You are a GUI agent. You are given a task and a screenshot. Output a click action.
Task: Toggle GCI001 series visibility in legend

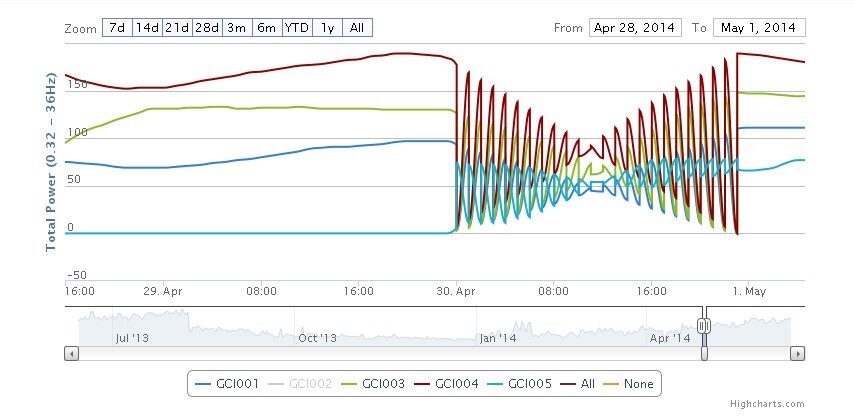(x=229, y=383)
